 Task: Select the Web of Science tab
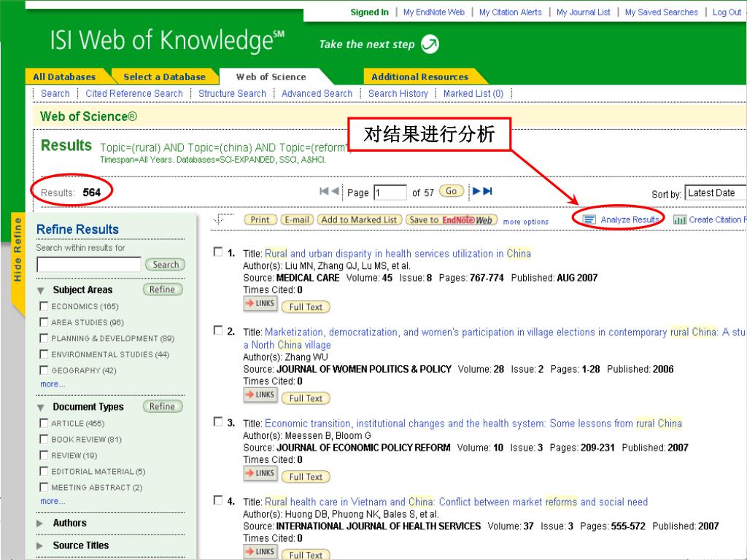[x=271, y=77]
